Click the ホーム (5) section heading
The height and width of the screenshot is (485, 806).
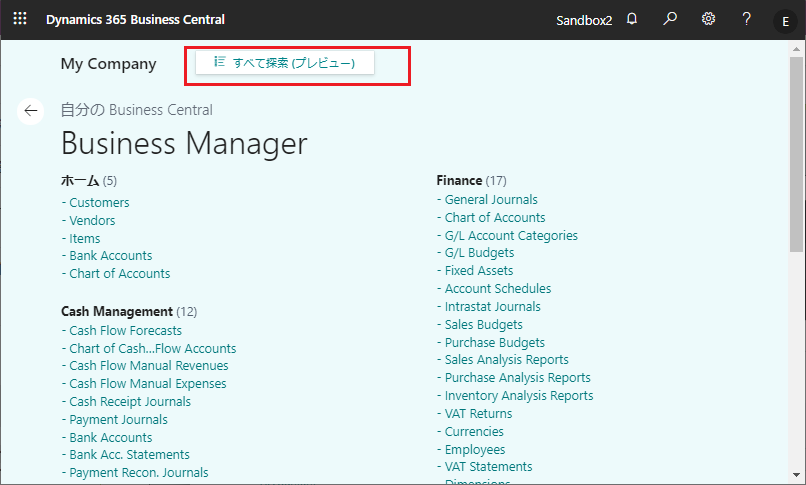point(89,181)
